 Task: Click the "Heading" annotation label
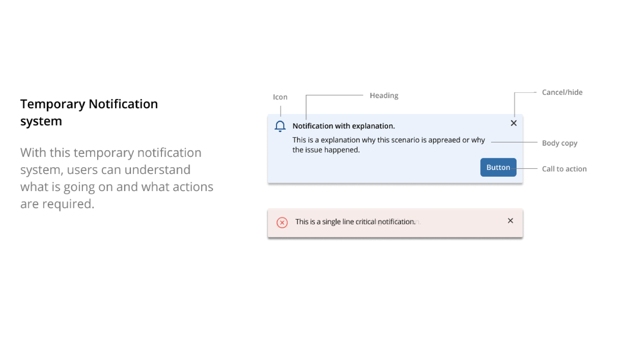[384, 96]
